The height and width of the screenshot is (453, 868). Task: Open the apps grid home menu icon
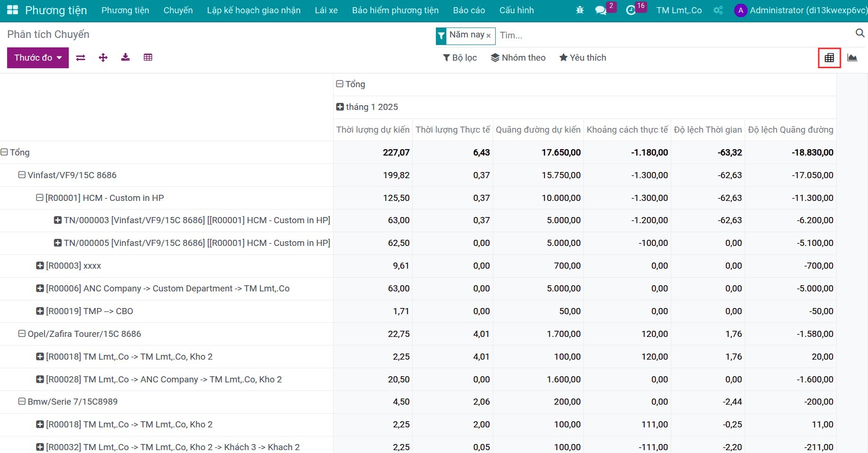(x=12, y=10)
